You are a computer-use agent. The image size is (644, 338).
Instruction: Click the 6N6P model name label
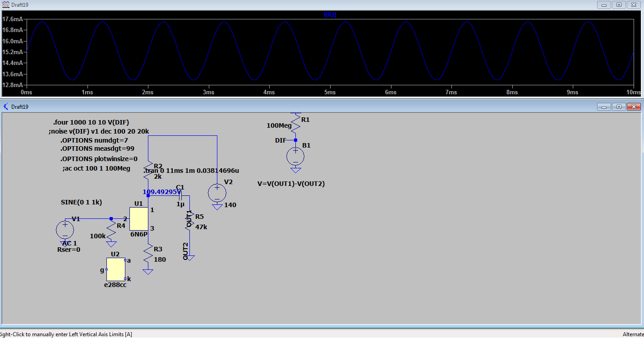tap(139, 234)
